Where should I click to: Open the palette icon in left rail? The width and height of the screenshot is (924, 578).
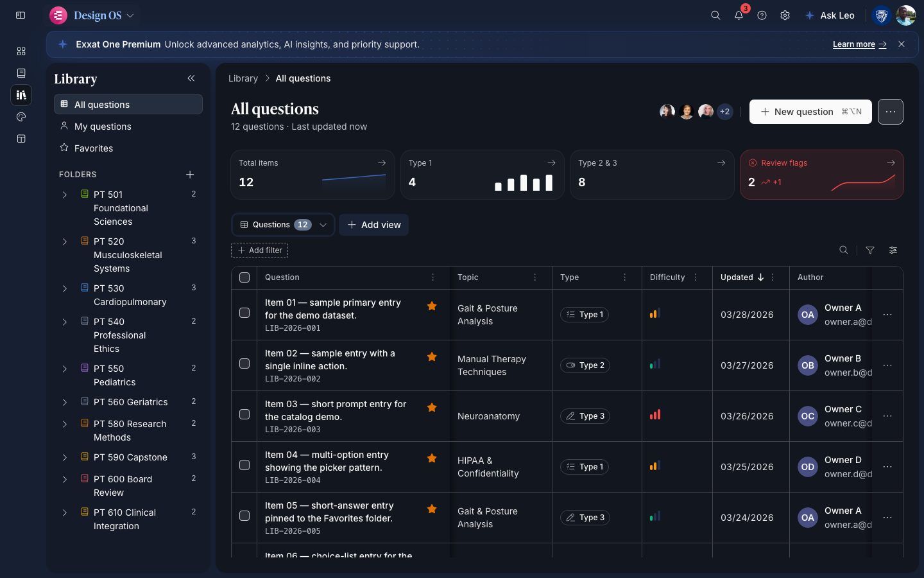pyautogui.click(x=21, y=117)
